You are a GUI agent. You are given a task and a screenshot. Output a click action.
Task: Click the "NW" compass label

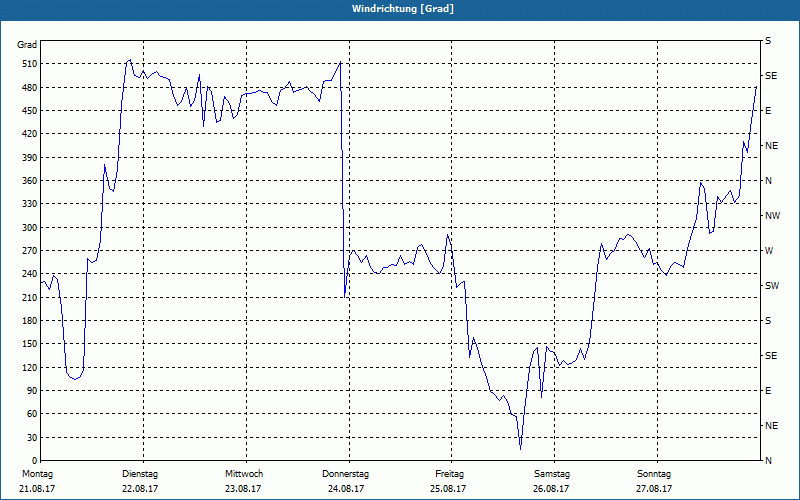click(x=772, y=216)
